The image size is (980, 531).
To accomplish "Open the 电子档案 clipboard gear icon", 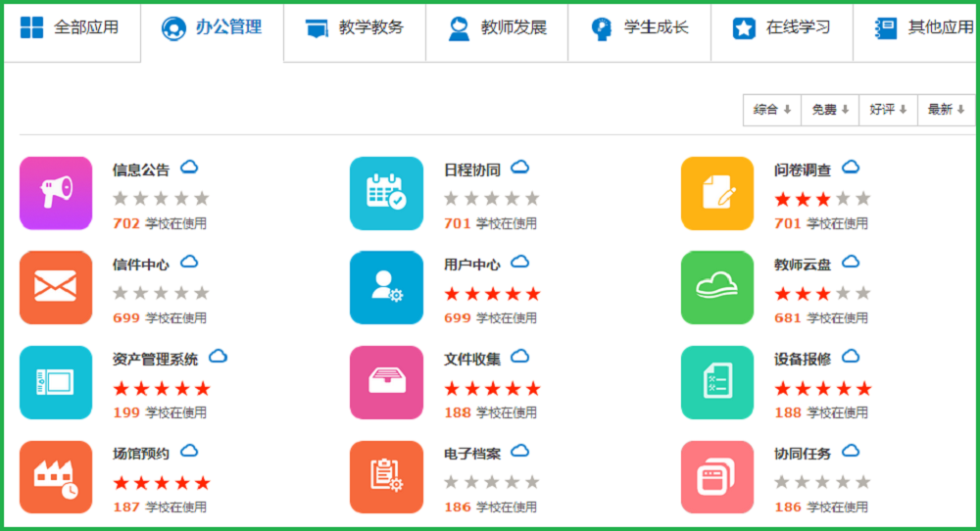I will [386, 477].
